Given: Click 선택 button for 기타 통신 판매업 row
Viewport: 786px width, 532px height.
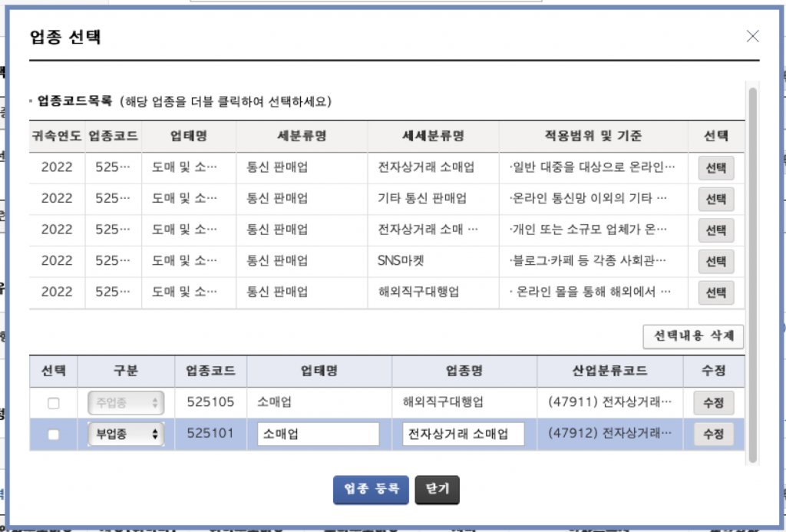Looking at the screenshot, I should click(x=716, y=199).
